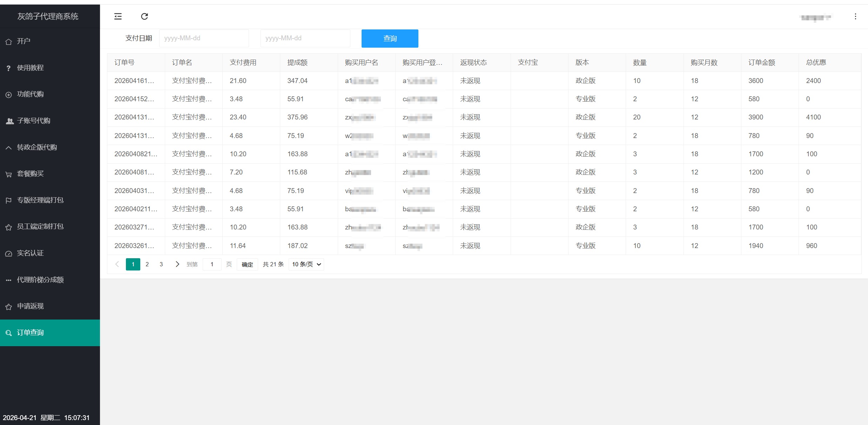Screen dimensions: 868x425
Task: Click the home icon beside 开户
Action: (9, 42)
